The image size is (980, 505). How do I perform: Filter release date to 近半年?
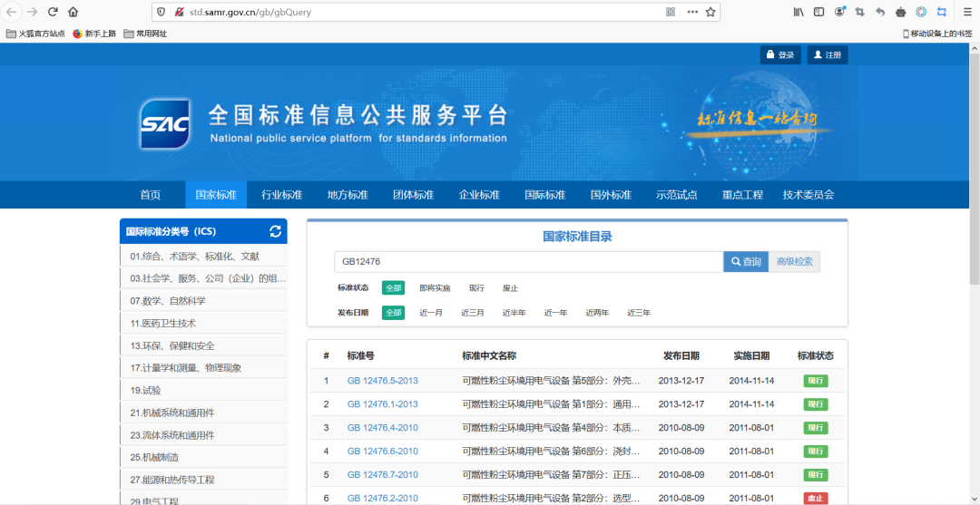tap(514, 313)
